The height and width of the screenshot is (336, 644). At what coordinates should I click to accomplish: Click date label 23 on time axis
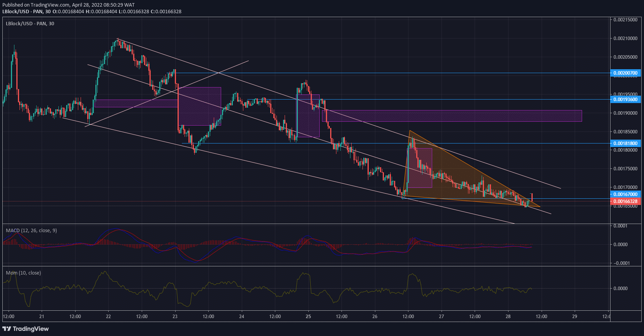point(175,317)
